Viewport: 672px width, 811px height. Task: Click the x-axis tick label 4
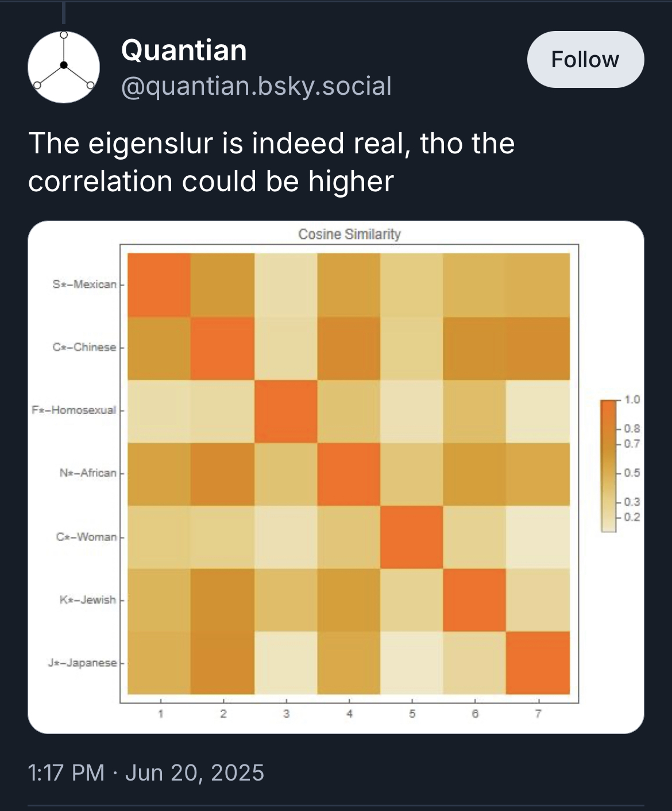pos(349,714)
